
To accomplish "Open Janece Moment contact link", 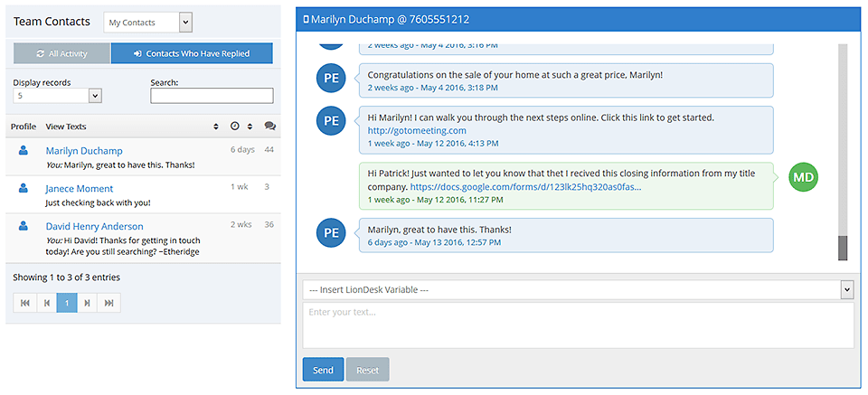I will pyautogui.click(x=80, y=188).
